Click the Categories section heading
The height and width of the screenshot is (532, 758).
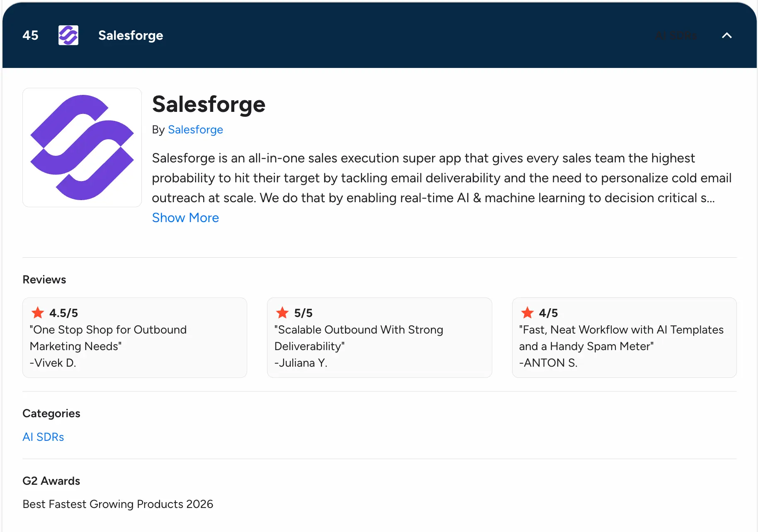tap(51, 414)
